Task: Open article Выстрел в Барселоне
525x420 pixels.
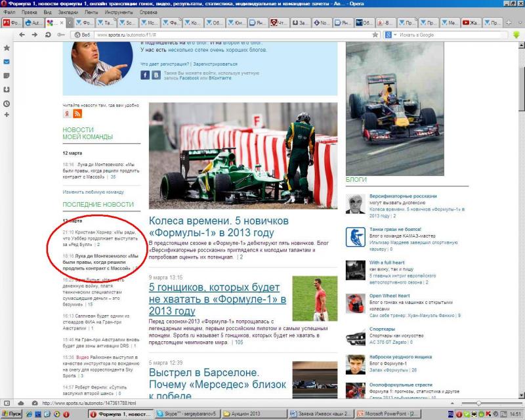Action: 217,384
